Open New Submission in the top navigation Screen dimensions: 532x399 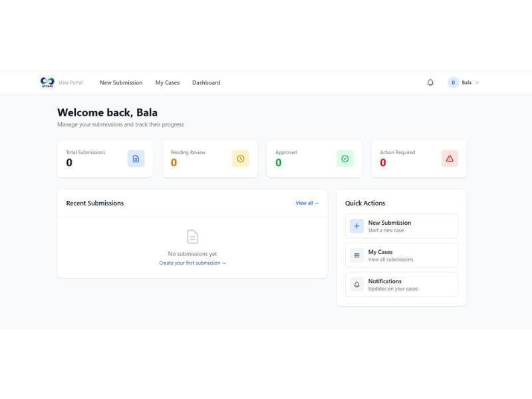(121, 82)
